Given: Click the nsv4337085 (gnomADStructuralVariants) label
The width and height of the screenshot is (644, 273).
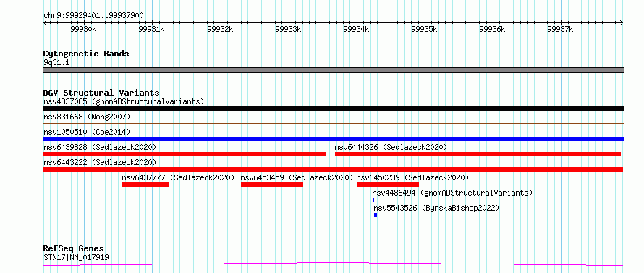Looking at the screenshot, I should (x=124, y=101).
